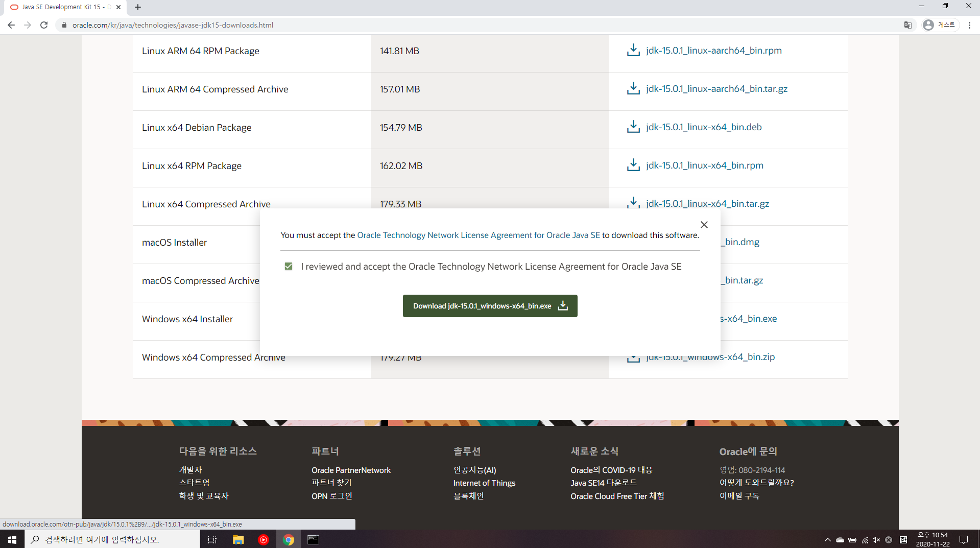Click the download icon for linux-x64_bin.tar.gz
Viewport: 980px width, 548px height.
pyautogui.click(x=633, y=202)
